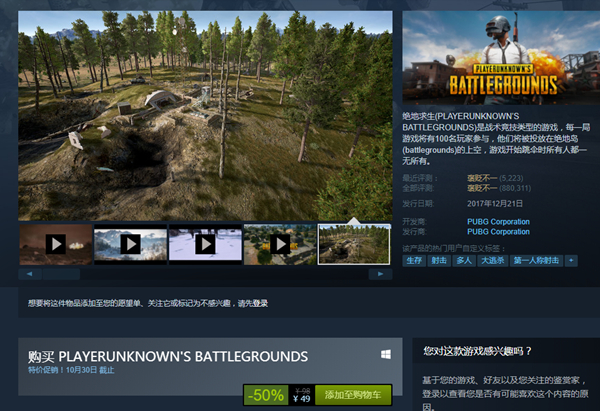Screen dimensions: 600x411
Task: Play the first video thumbnail
Action: [55, 244]
